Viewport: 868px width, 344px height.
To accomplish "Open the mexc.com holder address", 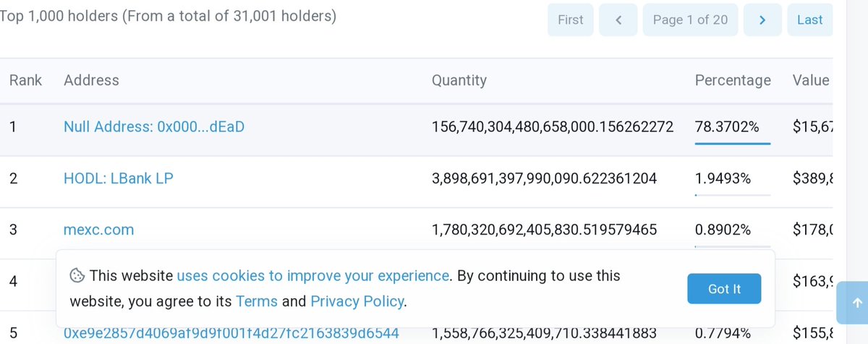I will 99,230.
